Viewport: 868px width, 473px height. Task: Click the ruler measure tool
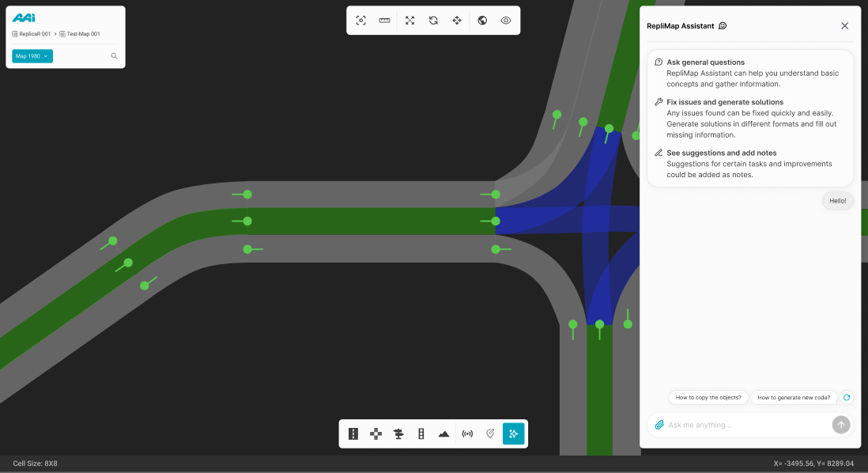(x=384, y=21)
